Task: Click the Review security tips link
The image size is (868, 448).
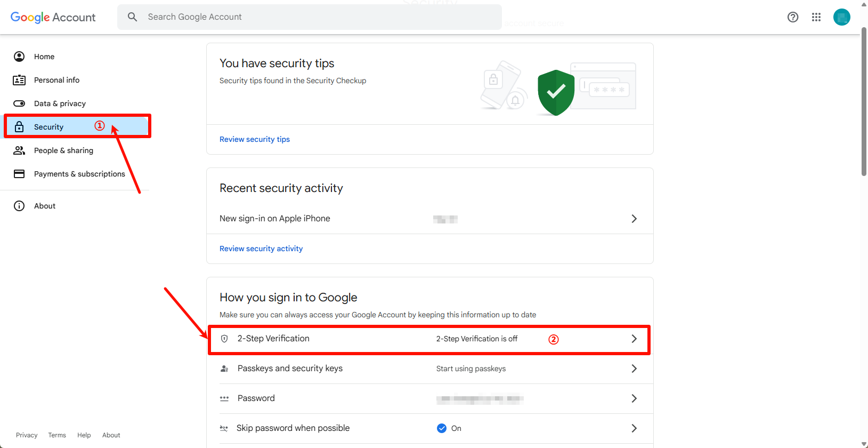Action: coord(255,139)
